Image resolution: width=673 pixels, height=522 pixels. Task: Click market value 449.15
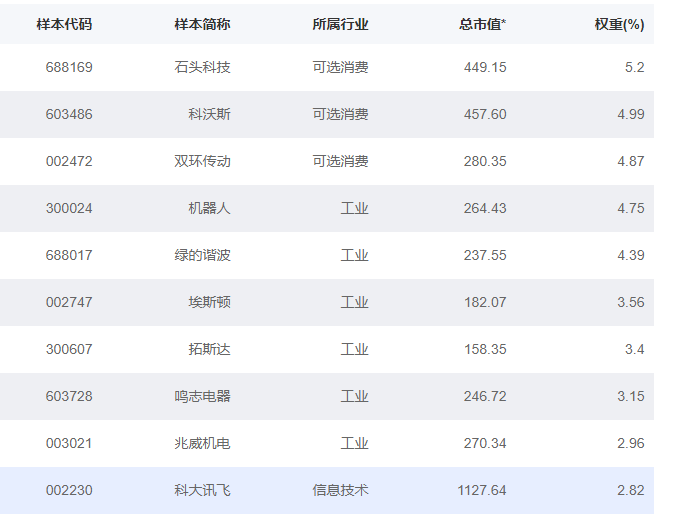pos(485,67)
